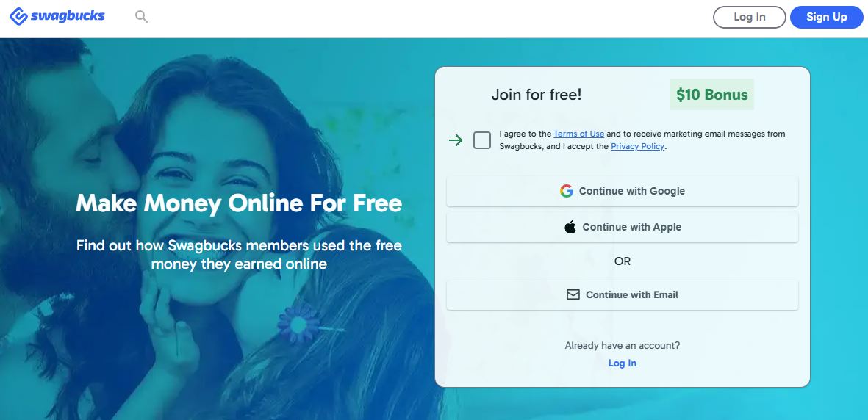
Task: Click the Log In button in header
Action: pos(750,17)
